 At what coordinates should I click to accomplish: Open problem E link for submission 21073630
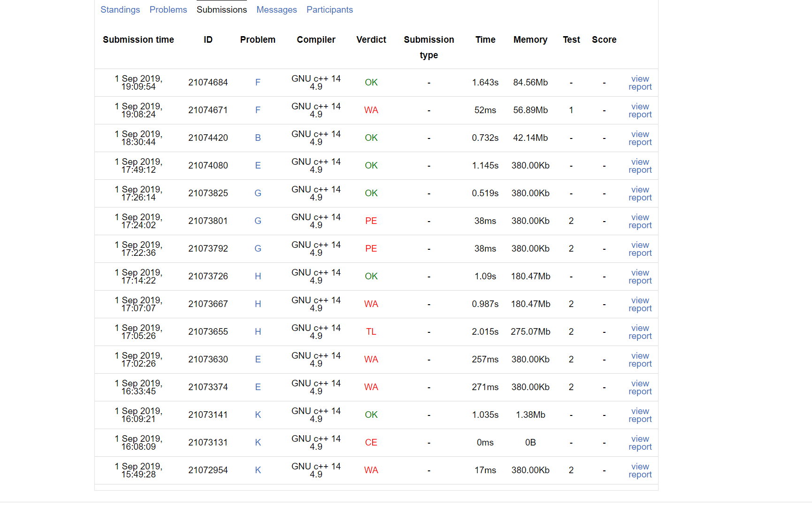tap(258, 360)
